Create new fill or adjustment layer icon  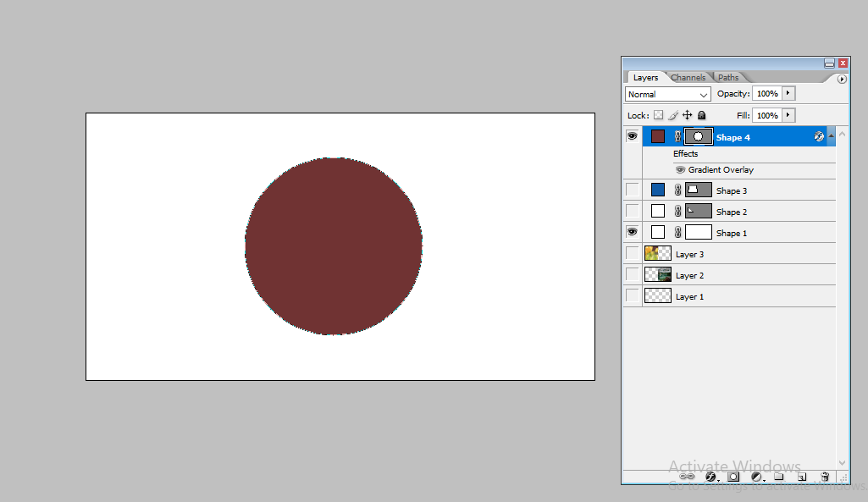click(x=757, y=477)
